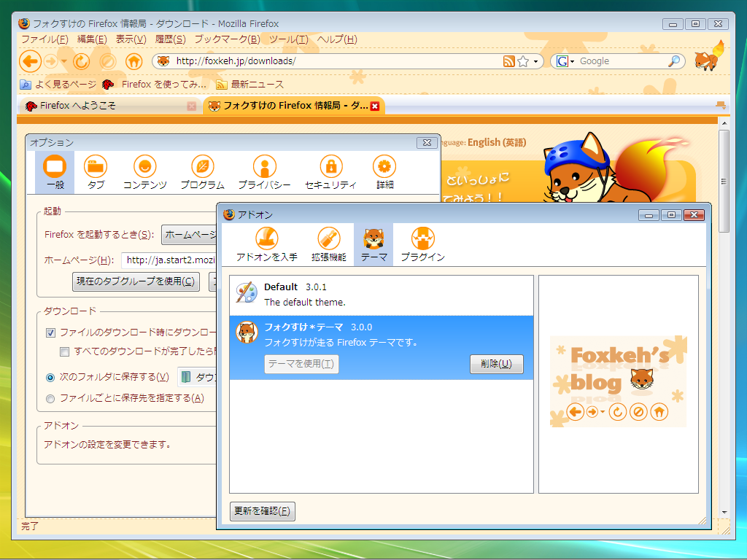
Task: Click the 更新を確認 button
Action: point(263,511)
